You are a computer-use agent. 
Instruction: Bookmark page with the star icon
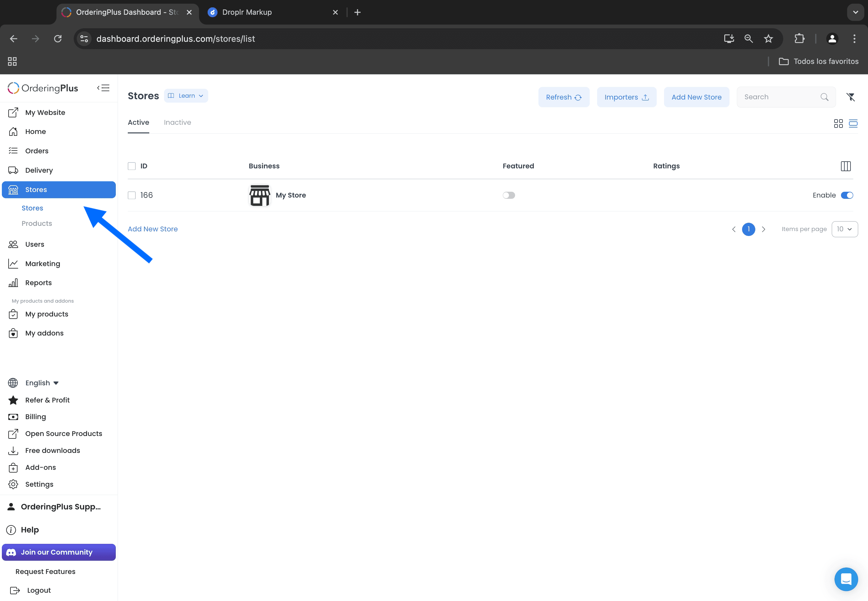768,39
